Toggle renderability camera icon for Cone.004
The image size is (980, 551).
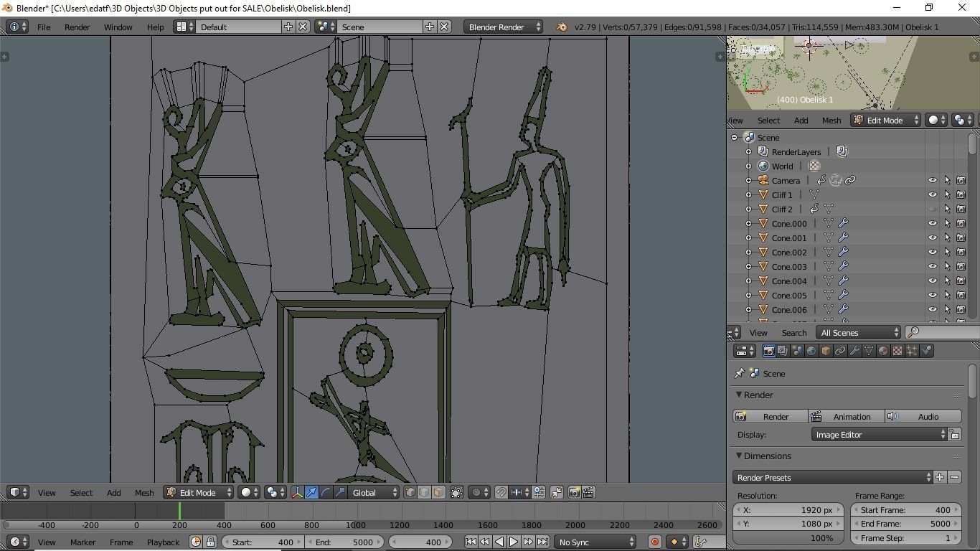961,281
